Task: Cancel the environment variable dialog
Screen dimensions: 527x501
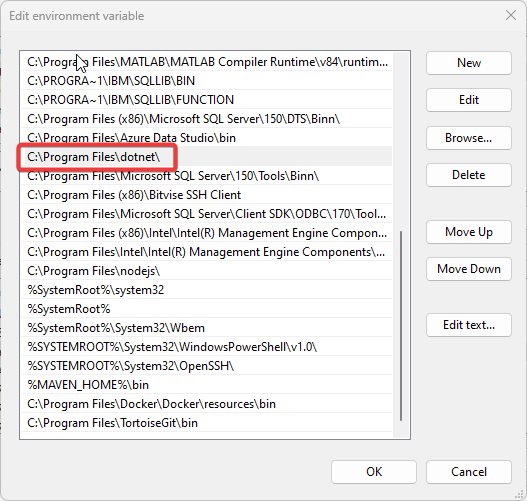Action: (x=469, y=472)
